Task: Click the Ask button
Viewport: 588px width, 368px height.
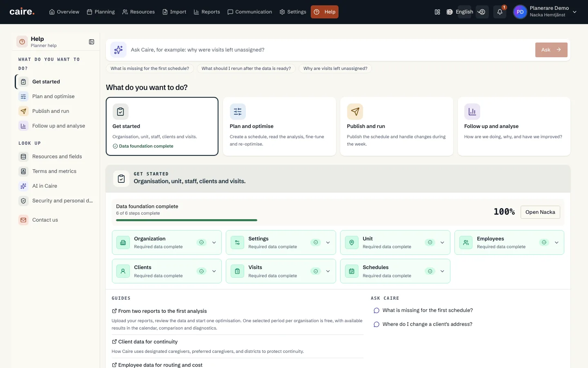Action: click(x=551, y=50)
